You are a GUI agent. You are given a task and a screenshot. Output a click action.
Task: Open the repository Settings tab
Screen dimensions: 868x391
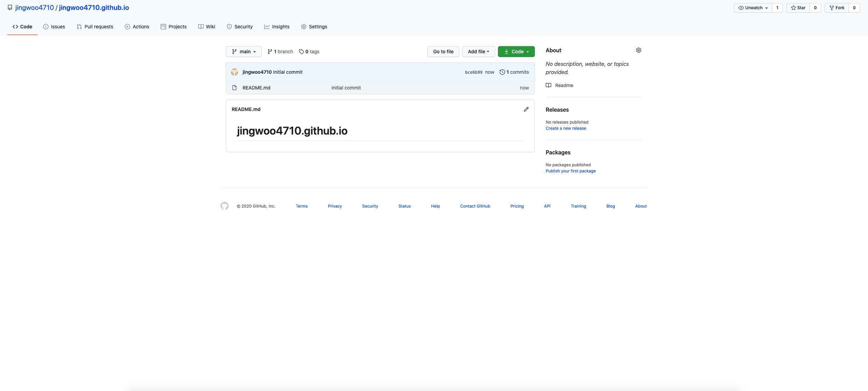(x=314, y=27)
